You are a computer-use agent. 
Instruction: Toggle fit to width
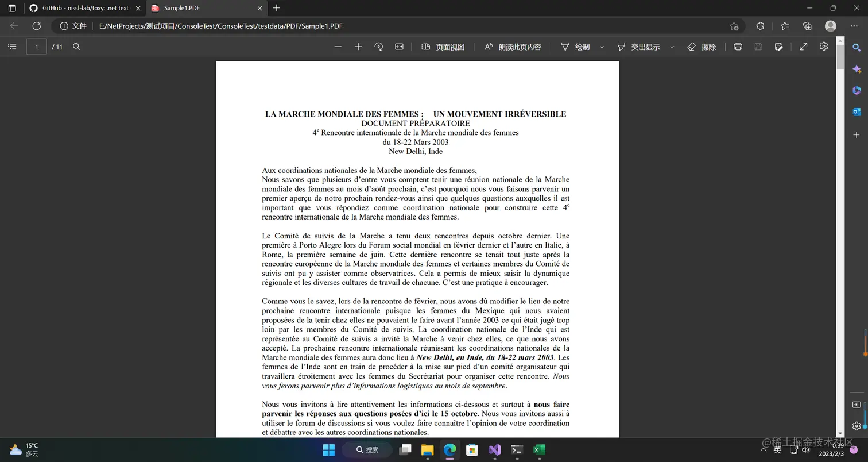coord(400,47)
